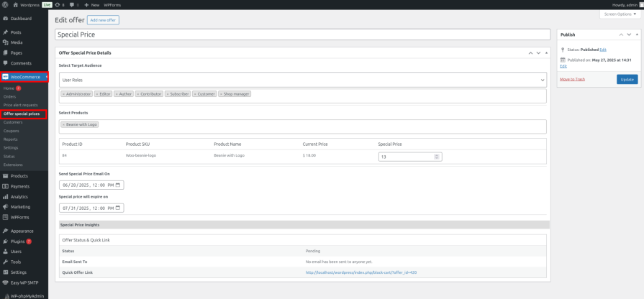Screen dimensions: 644x299
Task: Open calendar picker in expiry date field
Action: pyautogui.click(x=119, y=208)
